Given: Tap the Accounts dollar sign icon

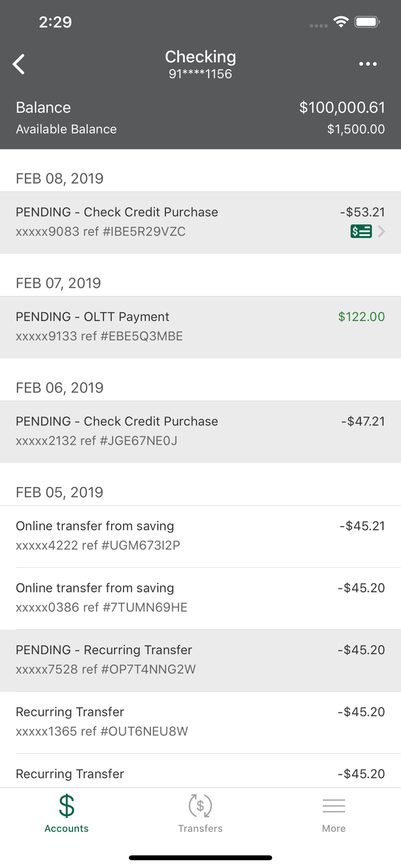Looking at the screenshot, I should click(x=66, y=806).
